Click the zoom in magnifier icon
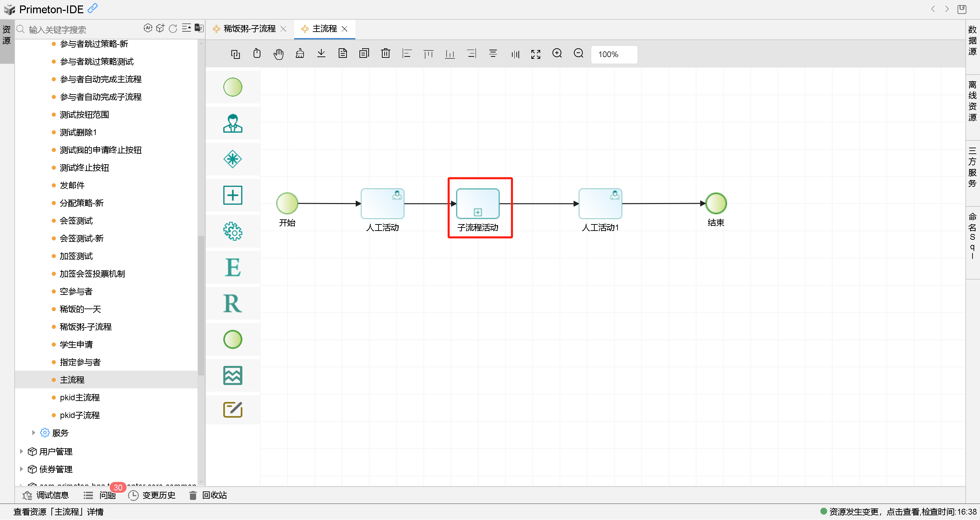The image size is (980, 520). tap(557, 54)
